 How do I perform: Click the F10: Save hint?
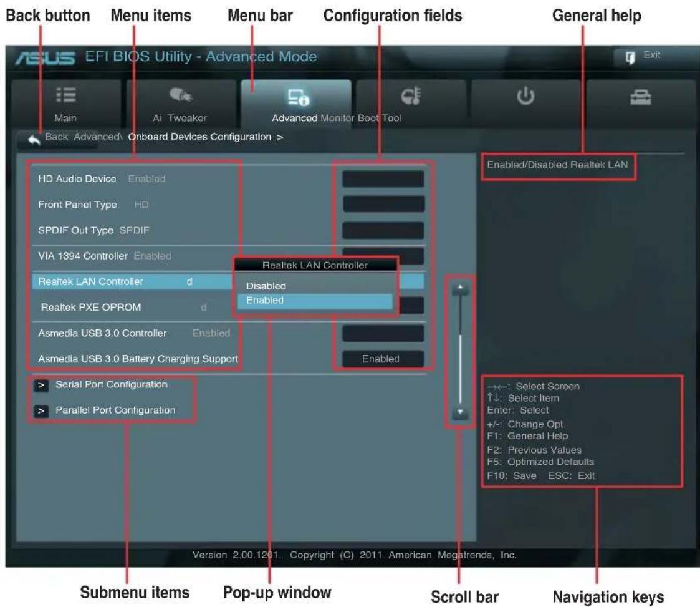(512, 476)
